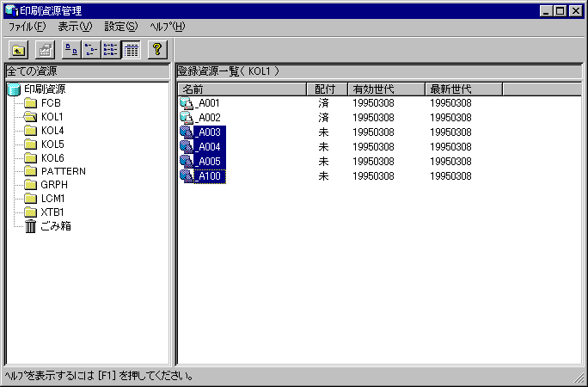Click the FCB folder icon
The height and width of the screenshot is (387, 588).
click(30, 103)
